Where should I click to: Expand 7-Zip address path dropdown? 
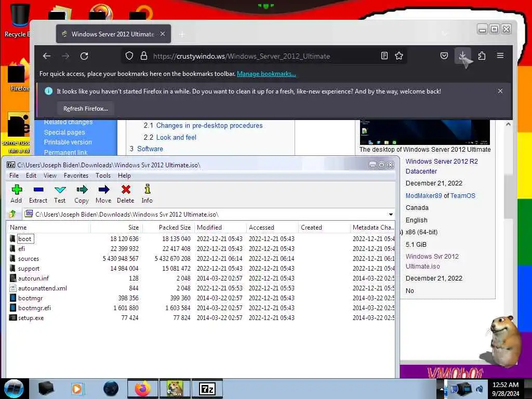pyautogui.click(x=391, y=215)
